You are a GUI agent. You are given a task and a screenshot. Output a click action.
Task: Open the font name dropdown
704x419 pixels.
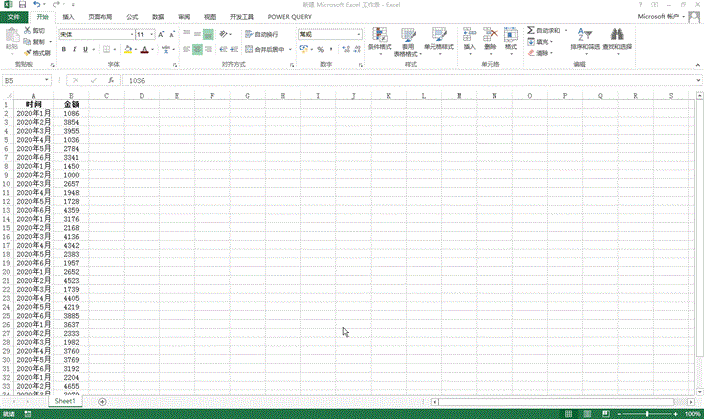pos(130,34)
